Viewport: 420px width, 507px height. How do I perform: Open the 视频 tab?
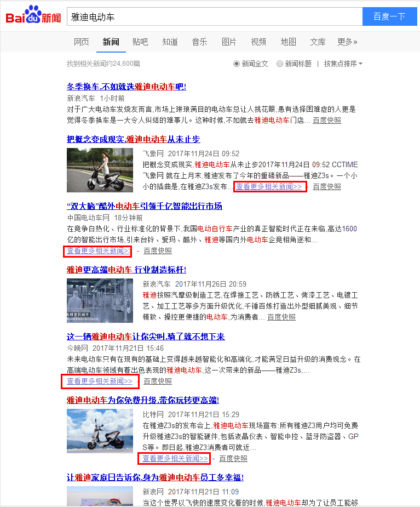(x=258, y=42)
